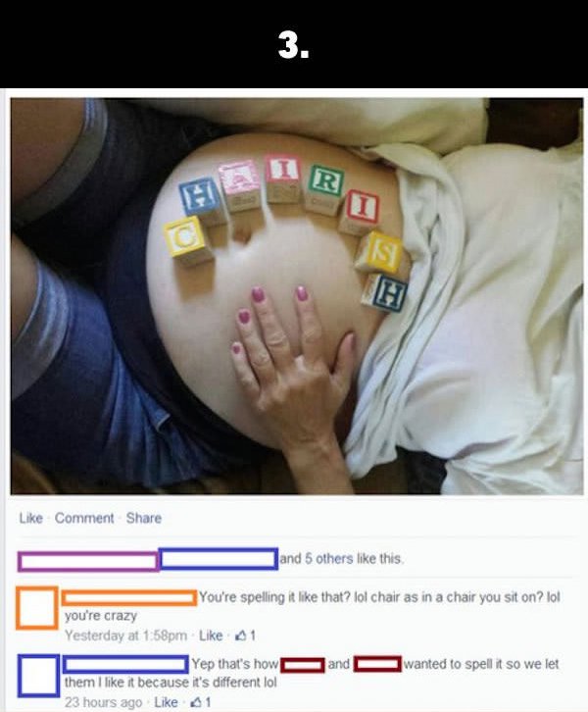Open the blue-outlined liker name beside 'and 5 others'
588x712 pixels.
click(x=219, y=559)
